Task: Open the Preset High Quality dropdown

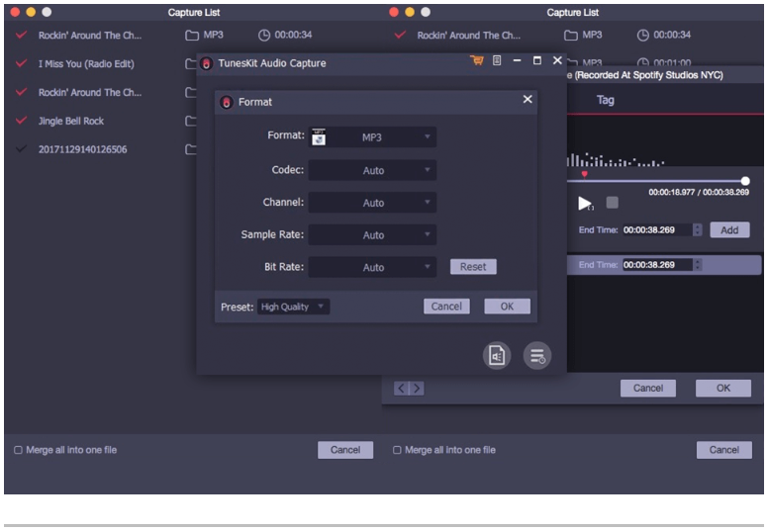Action: pos(293,307)
